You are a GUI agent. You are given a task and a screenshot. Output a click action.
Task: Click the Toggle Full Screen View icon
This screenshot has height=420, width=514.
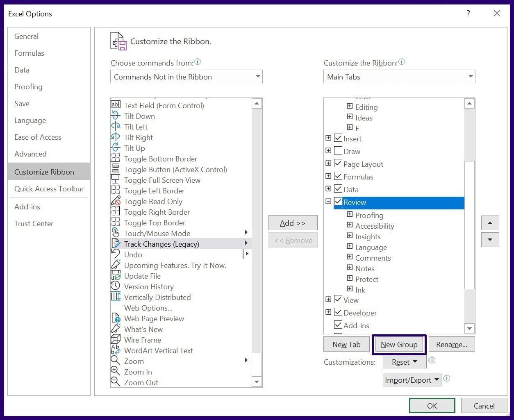(x=116, y=180)
